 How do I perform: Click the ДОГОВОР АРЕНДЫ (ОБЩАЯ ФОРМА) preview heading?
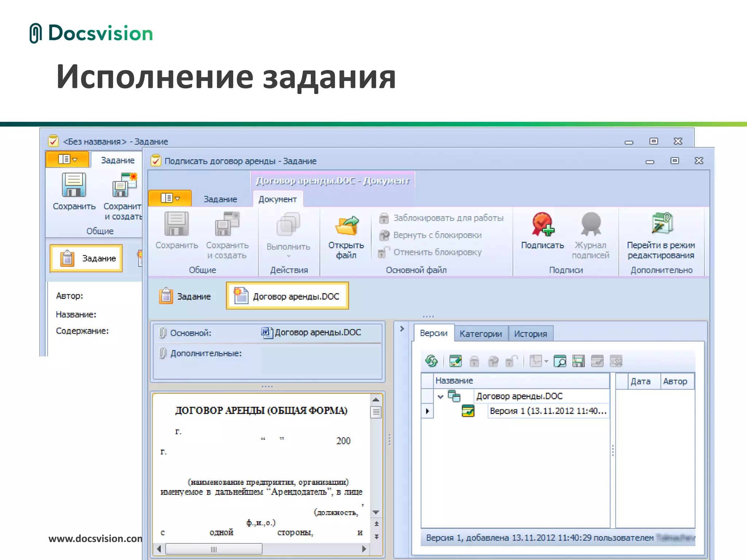click(261, 411)
